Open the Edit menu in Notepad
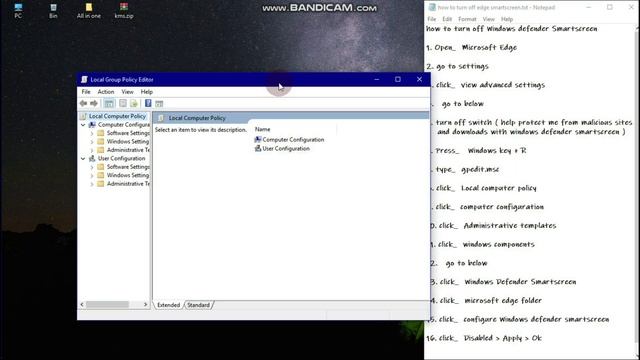This screenshot has width=640, height=360. coord(447,19)
